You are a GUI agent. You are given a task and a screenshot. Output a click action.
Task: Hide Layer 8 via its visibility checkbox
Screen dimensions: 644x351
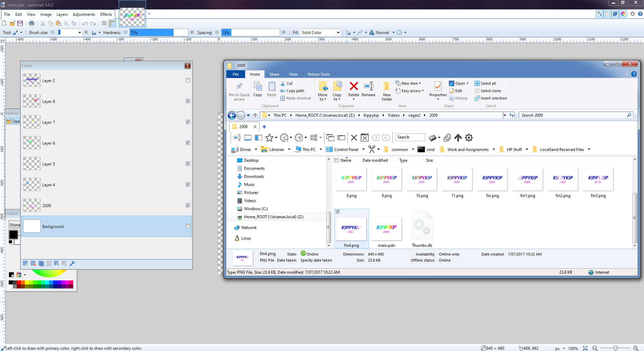[188, 101]
